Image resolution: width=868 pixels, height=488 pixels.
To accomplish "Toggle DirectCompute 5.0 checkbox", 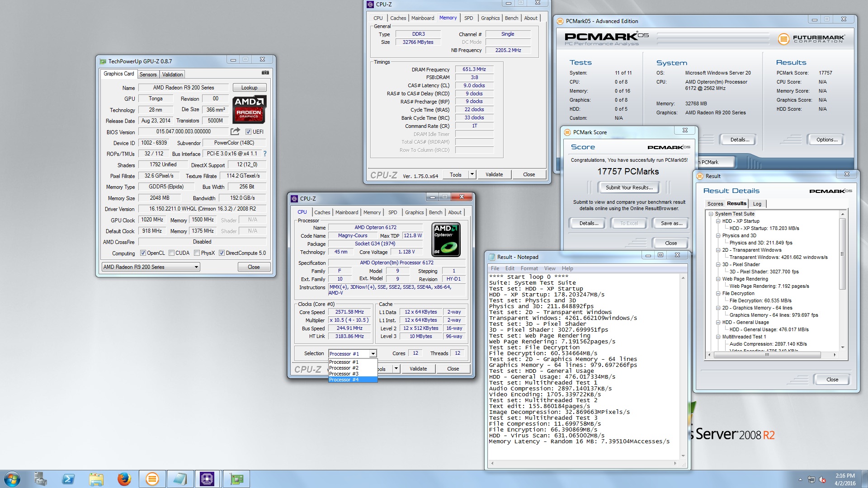I will click(x=222, y=253).
